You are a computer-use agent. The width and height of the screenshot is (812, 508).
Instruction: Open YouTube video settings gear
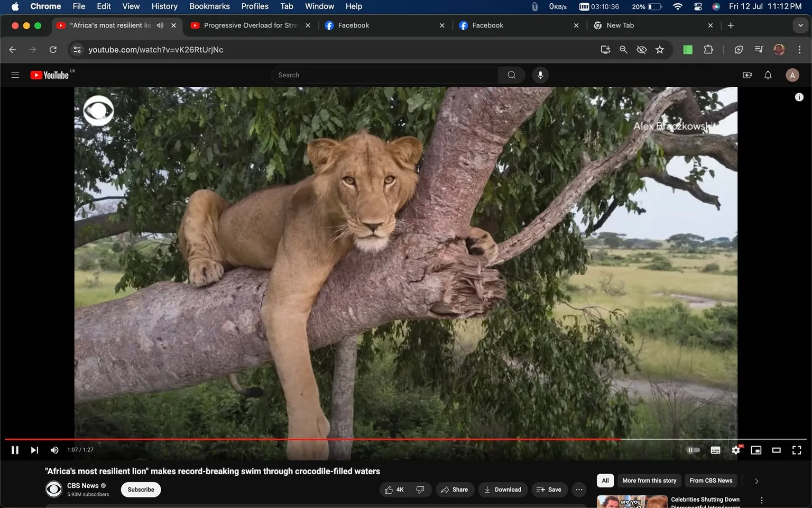click(x=735, y=450)
